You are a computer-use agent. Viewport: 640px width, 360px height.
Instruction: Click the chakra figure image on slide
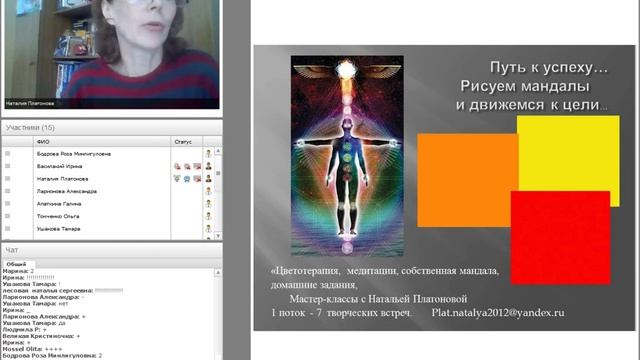(347, 156)
